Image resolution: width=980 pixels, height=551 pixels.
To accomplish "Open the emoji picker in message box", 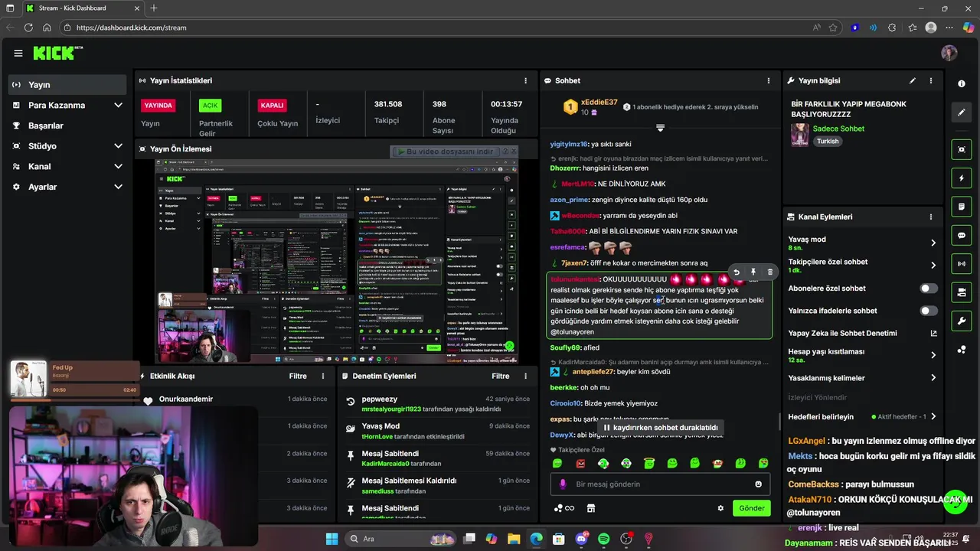I will (759, 484).
